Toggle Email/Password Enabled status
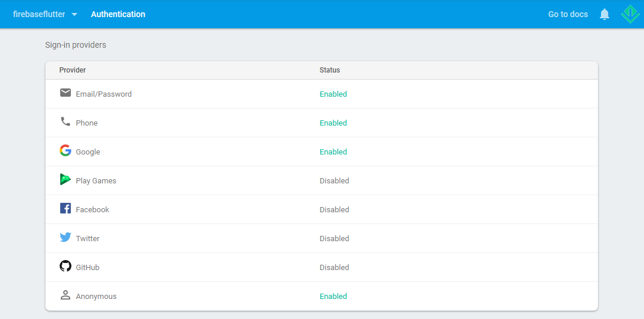 coord(333,94)
